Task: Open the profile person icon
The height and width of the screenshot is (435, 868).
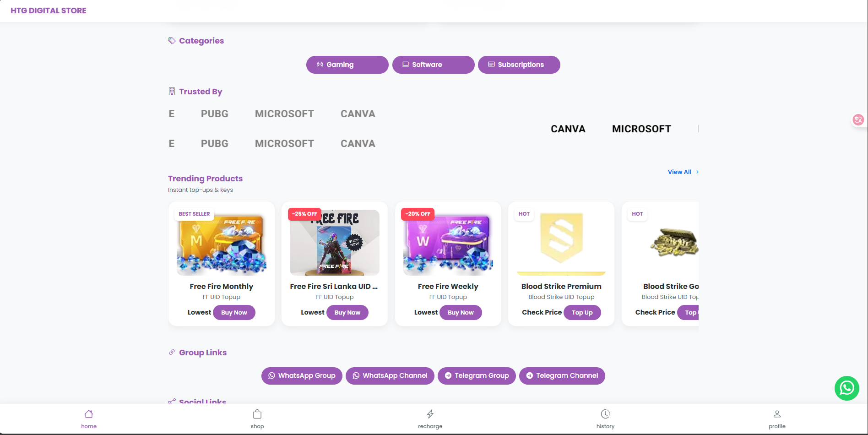Action: [777, 414]
